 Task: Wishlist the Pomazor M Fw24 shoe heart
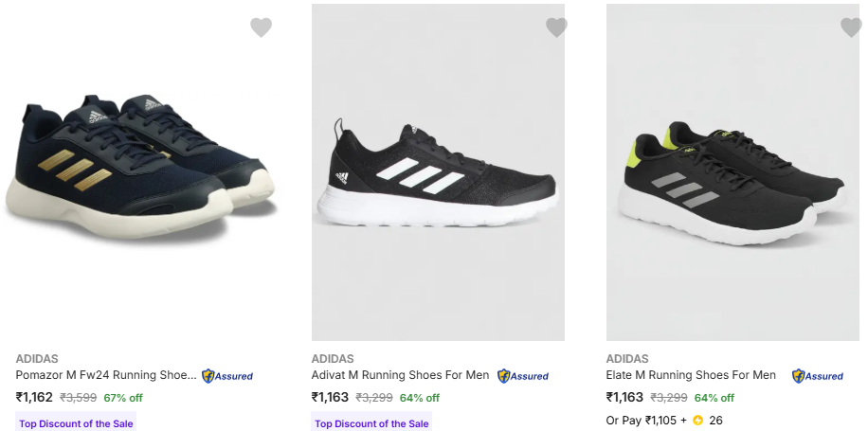coord(261,27)
